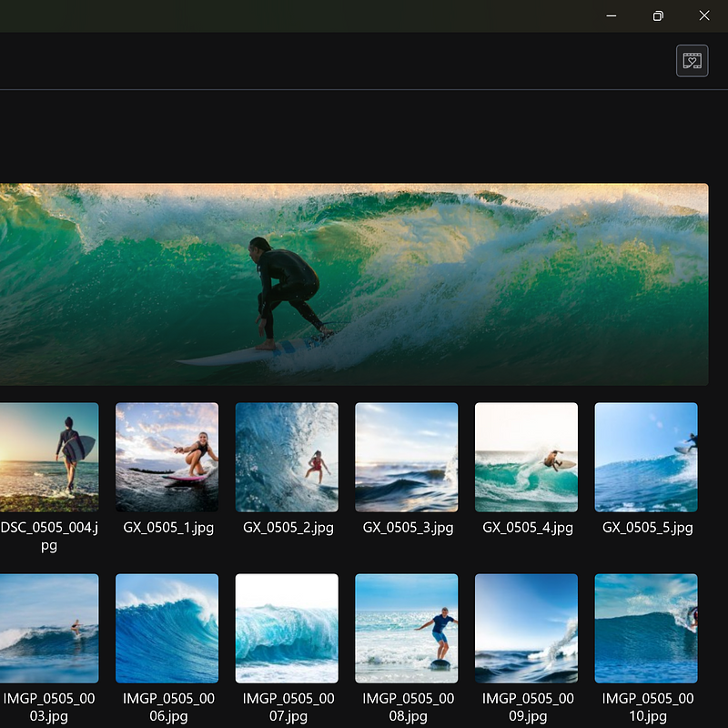Open the DSC_0505_004.jpg thumbnail image
The width and height of the screenshot is (728, 728).
[x=49, y=457]
